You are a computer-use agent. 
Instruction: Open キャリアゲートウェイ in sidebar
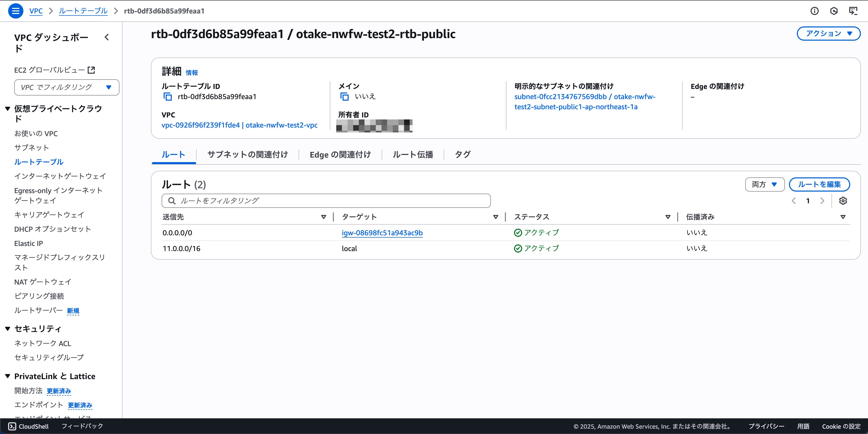[49, 215]
